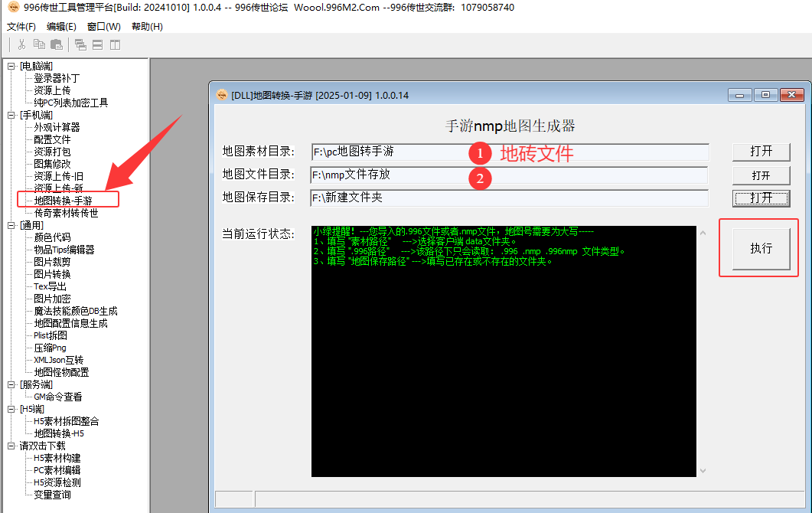Viewport: 812px width, 513px height.
Task: Click the Copy toolbar icon
Action: click(x=38, y=44)
